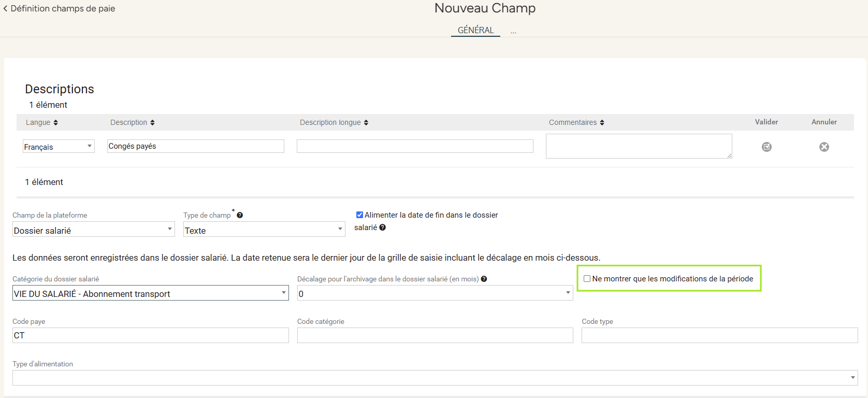
Task: Switch to the GÉNÉRAL tab
Action: [475, 30]
